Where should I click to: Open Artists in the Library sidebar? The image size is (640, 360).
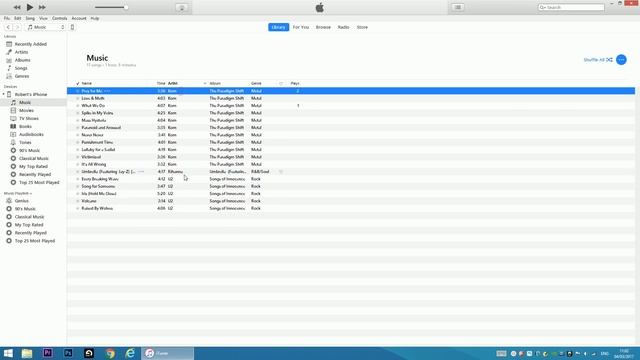coord(22,52)
